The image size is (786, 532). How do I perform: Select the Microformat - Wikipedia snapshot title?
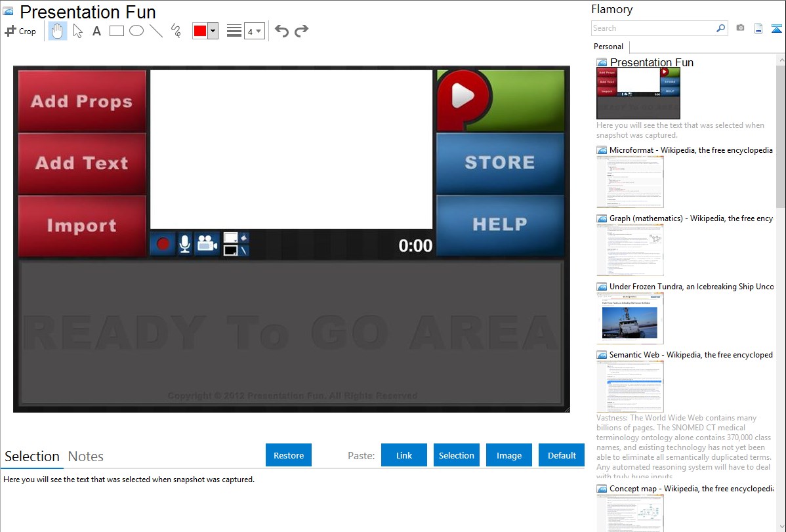691,150
